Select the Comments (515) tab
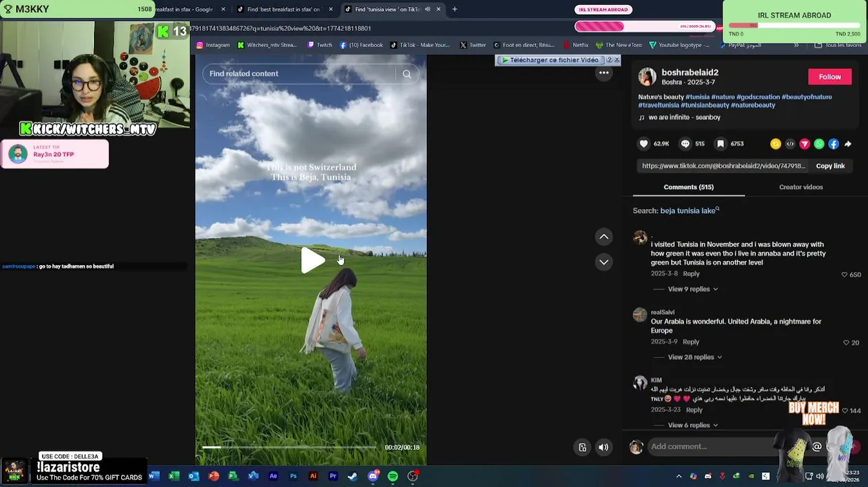Viewport: 868px width, 487px height. [689, 187]
